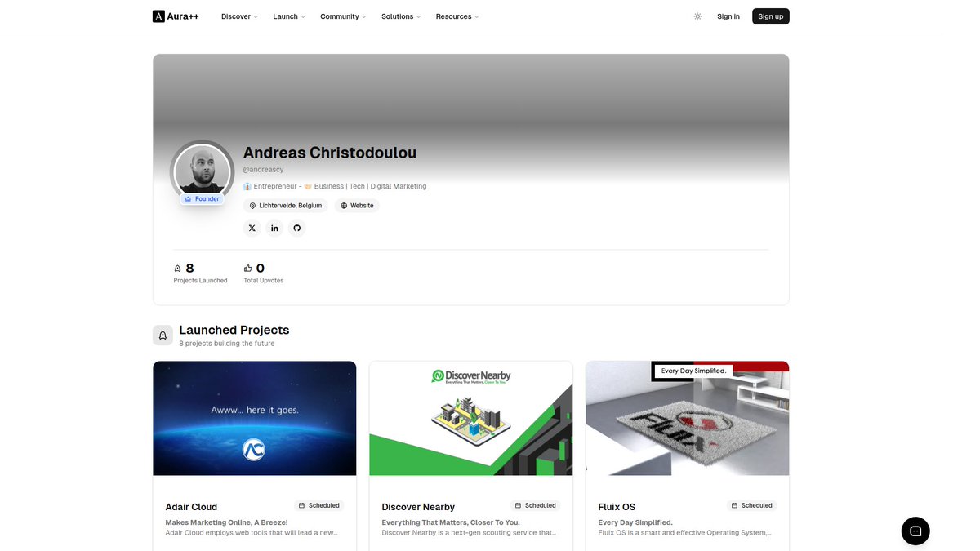Open the Website link chip

(357, 206)
